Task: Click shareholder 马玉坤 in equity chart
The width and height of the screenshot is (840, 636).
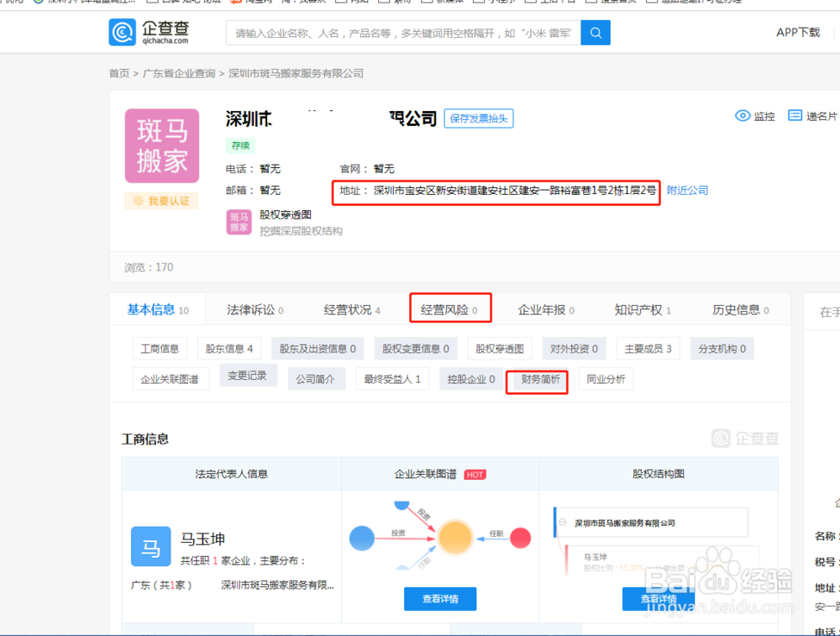Action: pos(596,557)
